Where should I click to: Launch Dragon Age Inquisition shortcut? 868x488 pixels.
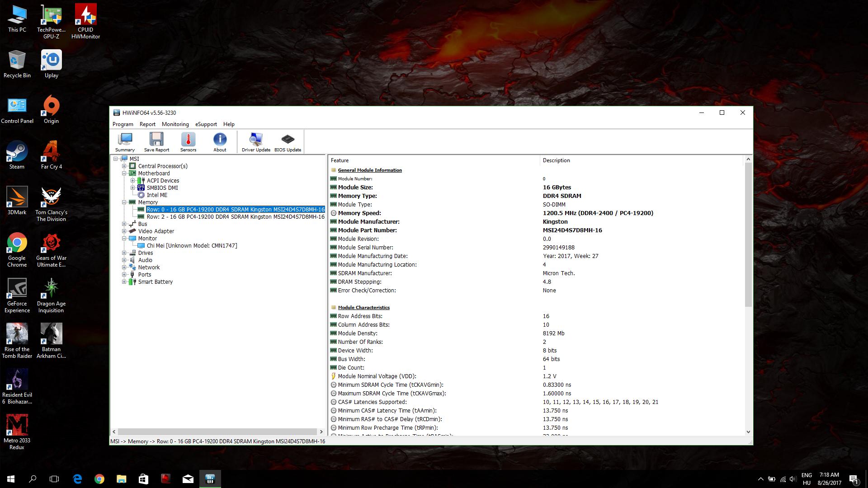(x=51, y=296)
